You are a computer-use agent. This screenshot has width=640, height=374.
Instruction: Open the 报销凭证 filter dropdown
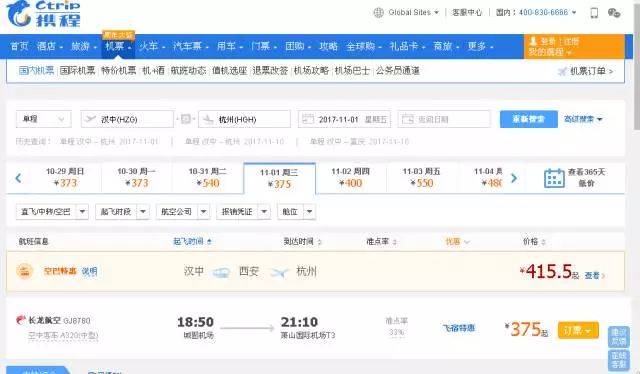(x=243, y=211)
